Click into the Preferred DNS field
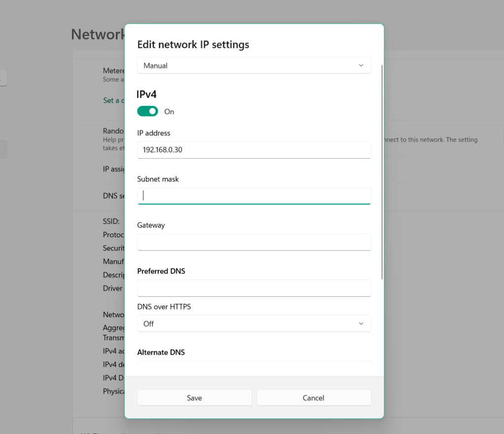 click(x=253, y=288)
